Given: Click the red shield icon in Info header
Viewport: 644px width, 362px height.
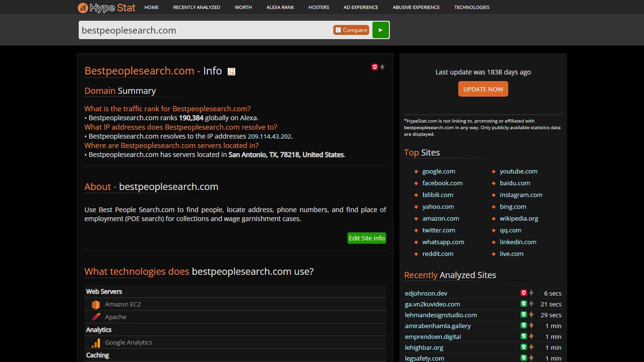Looking at the screenshot, I should [375, 67].
